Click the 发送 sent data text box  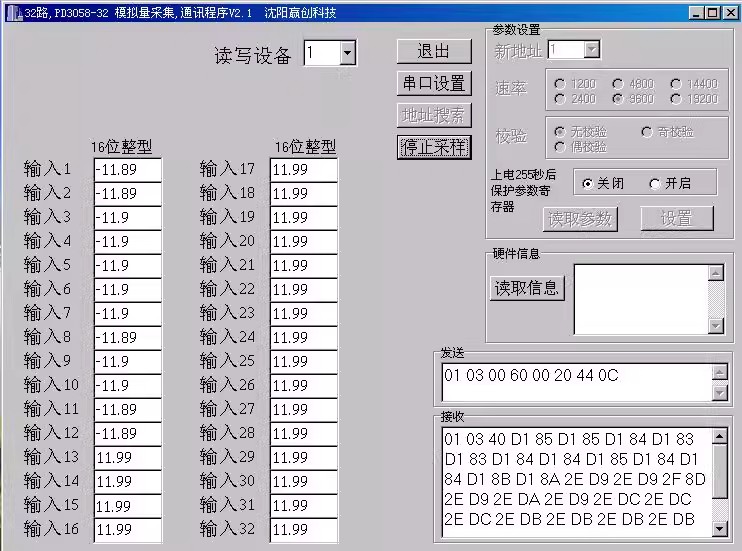click(x=577, y=382)
